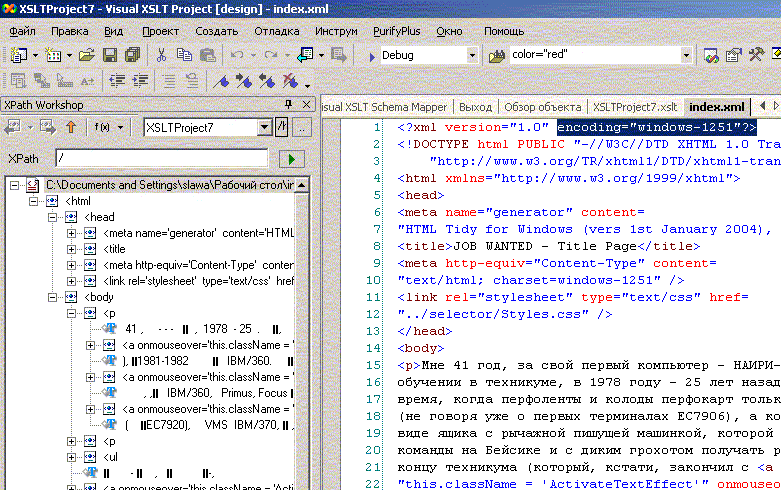Image resolution: width=781 pixels, height=490 pixels.
Task: Open the Проект menu
Action: [160, 31]
